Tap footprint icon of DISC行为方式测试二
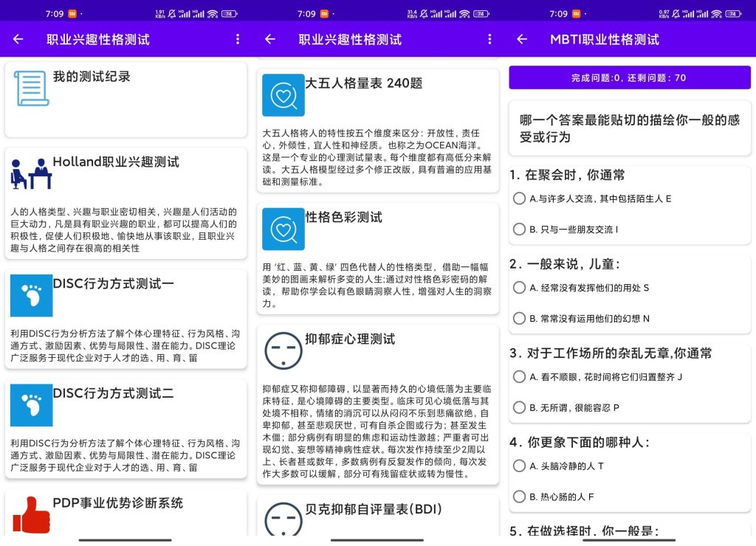 click(31, 405)
